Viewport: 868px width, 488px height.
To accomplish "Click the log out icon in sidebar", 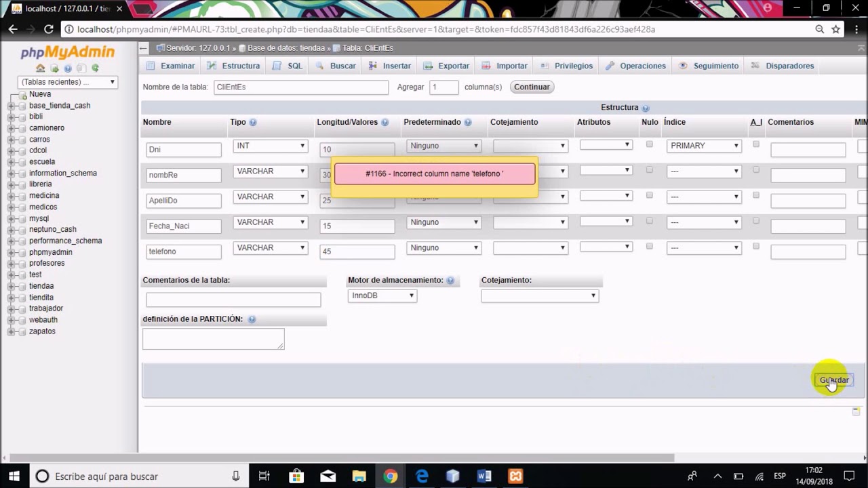I will tap(54, 68).
